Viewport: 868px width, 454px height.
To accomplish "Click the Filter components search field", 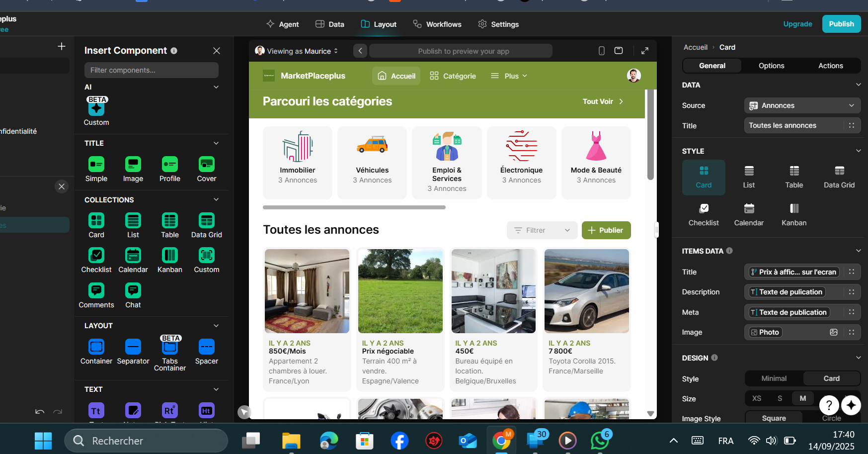I will (x=151, y=70).
